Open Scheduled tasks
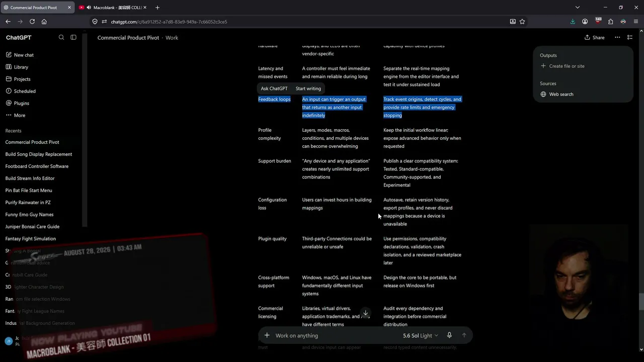The image size is (644, 362). click(25, 91)
